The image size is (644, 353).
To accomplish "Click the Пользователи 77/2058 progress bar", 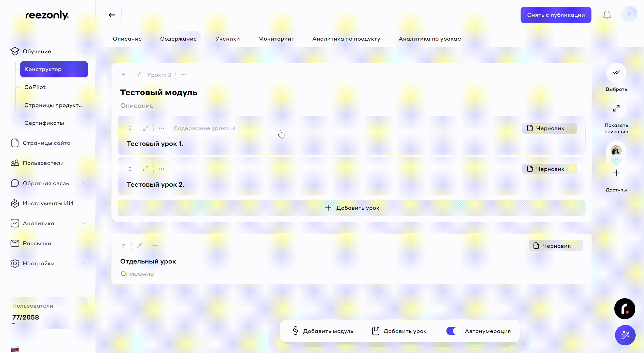I will coord(47,323).
